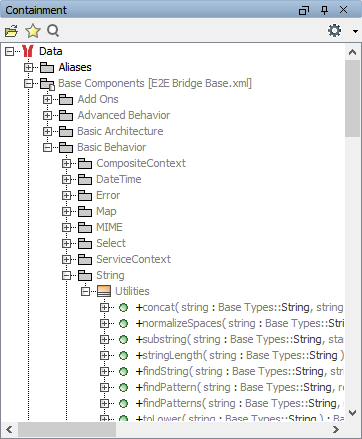Select the ServiceContext tree item
362x439 pixels.
(x=133, y=259)
